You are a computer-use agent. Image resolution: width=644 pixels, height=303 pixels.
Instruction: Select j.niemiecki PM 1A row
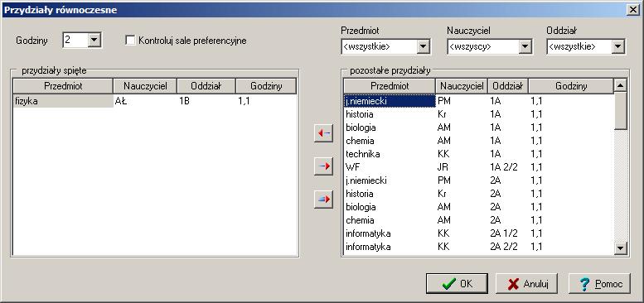[x=478, y=101]
